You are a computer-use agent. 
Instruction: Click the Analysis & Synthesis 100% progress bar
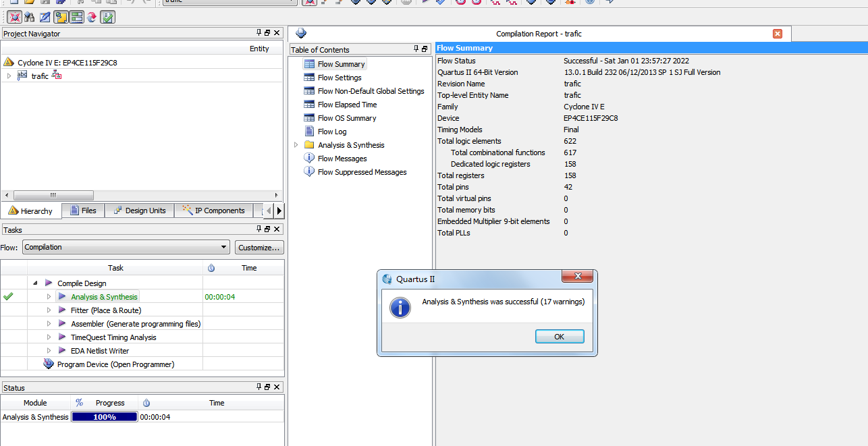click(x=104, y=417)
